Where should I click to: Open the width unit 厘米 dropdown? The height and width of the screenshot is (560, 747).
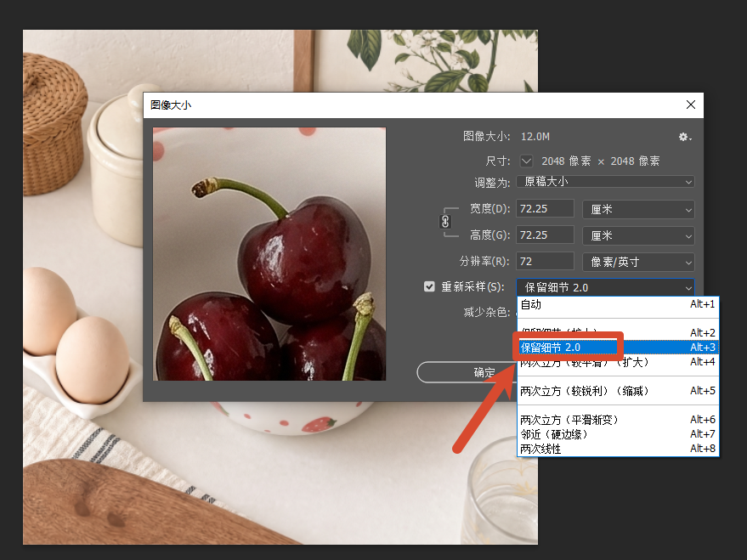(638, 210)
